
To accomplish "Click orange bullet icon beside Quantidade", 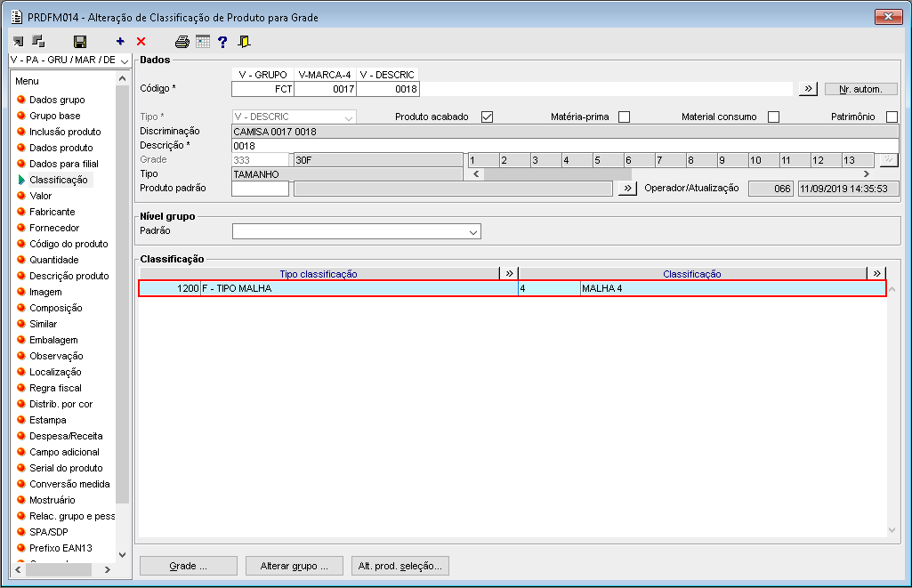I will click(21, 260).
